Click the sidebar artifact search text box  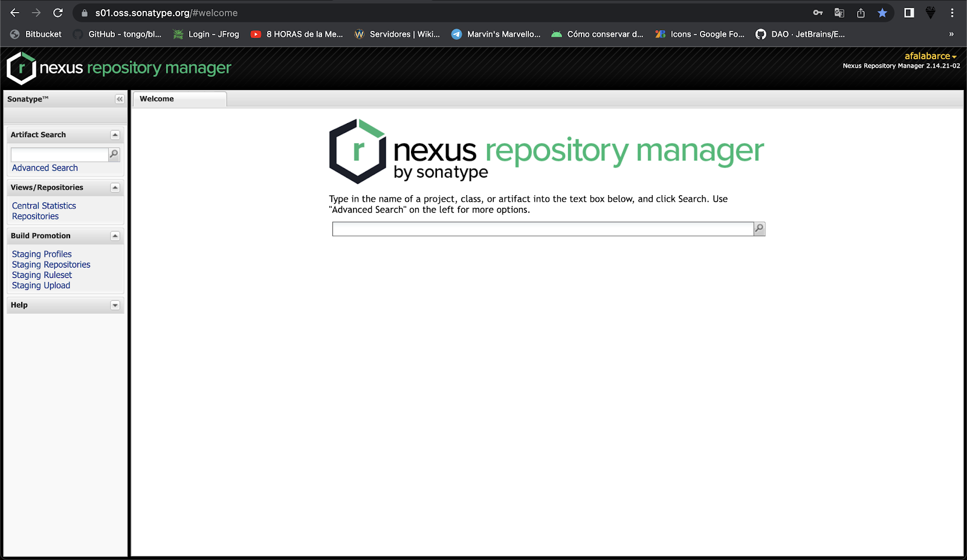point(59,155)
